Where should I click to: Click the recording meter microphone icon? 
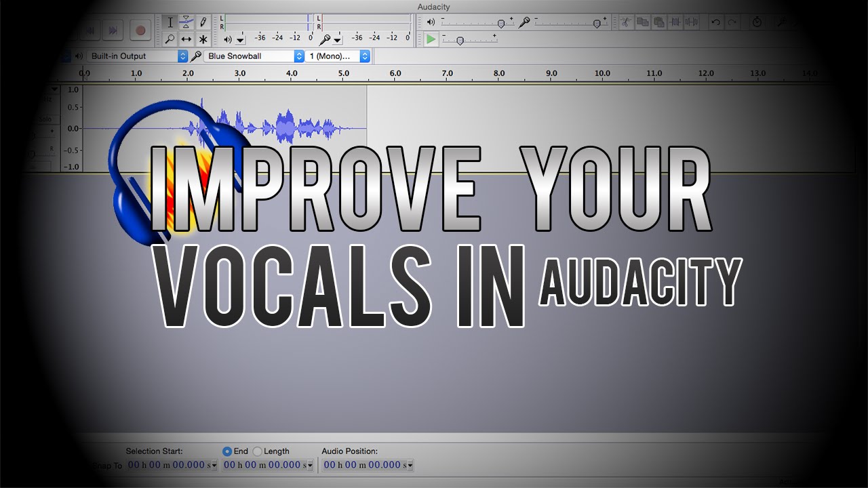point(325,39)
